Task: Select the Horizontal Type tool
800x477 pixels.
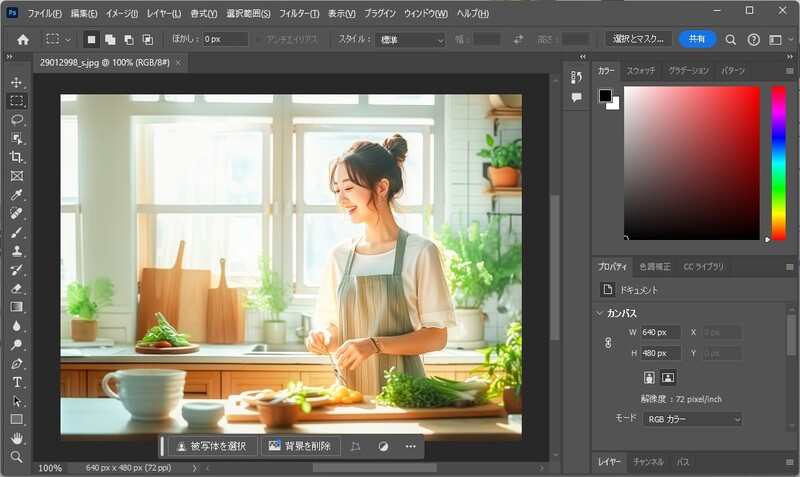Action: point(16,382)
